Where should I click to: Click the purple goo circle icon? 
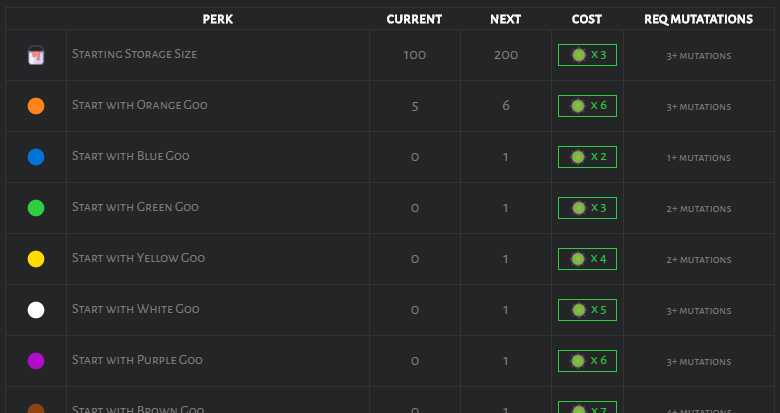tap(36, 360)
